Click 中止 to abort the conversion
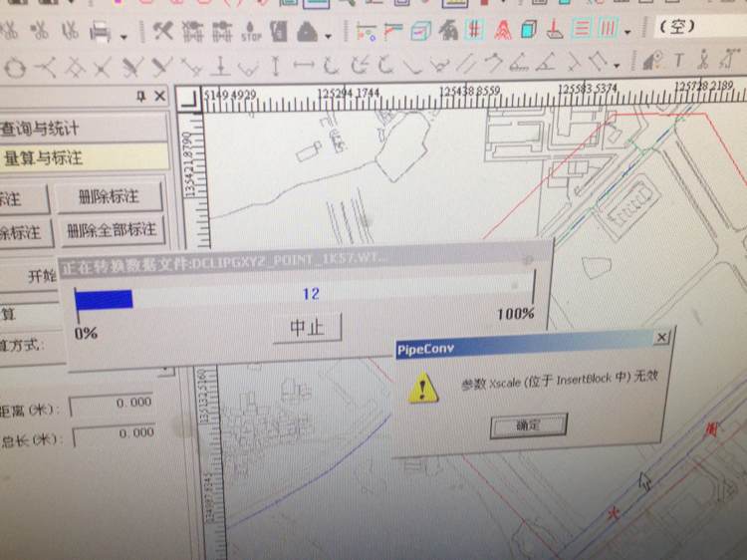The image size is (747, 560). [308, 327]
